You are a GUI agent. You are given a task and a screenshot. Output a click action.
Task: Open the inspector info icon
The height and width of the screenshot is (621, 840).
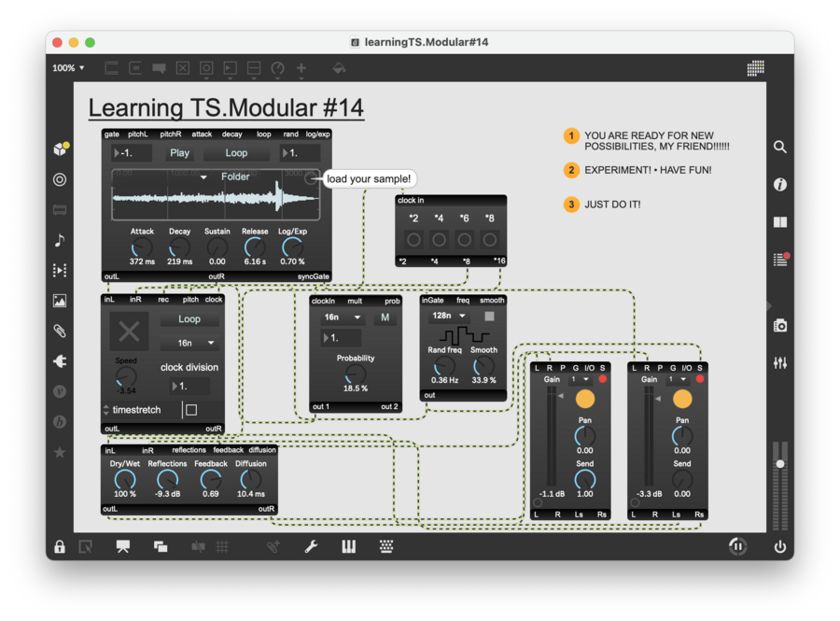point(780,185)
